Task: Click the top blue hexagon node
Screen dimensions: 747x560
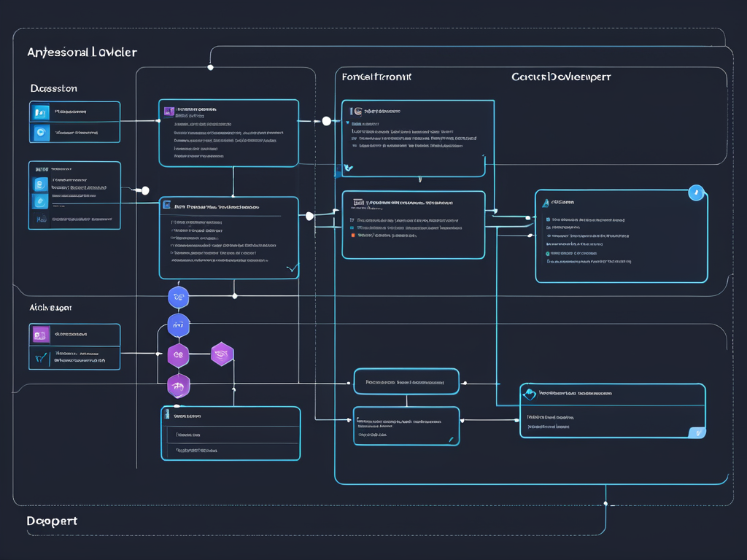Action: pos(178,297)
